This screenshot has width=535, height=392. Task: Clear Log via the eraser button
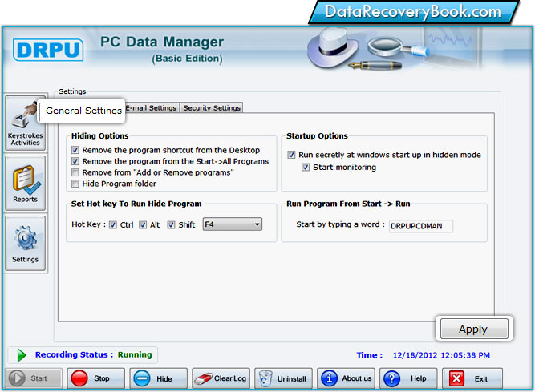(221, 378)
